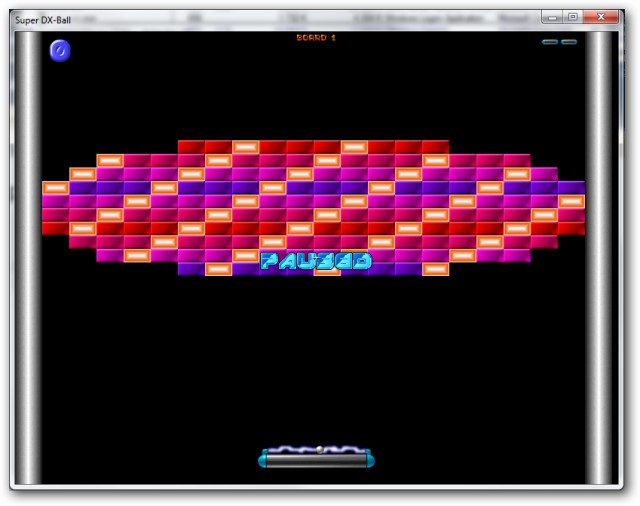Click the paddle at the bottom
The width and height of the screenshot is (640, 506).
pos(316,460)
